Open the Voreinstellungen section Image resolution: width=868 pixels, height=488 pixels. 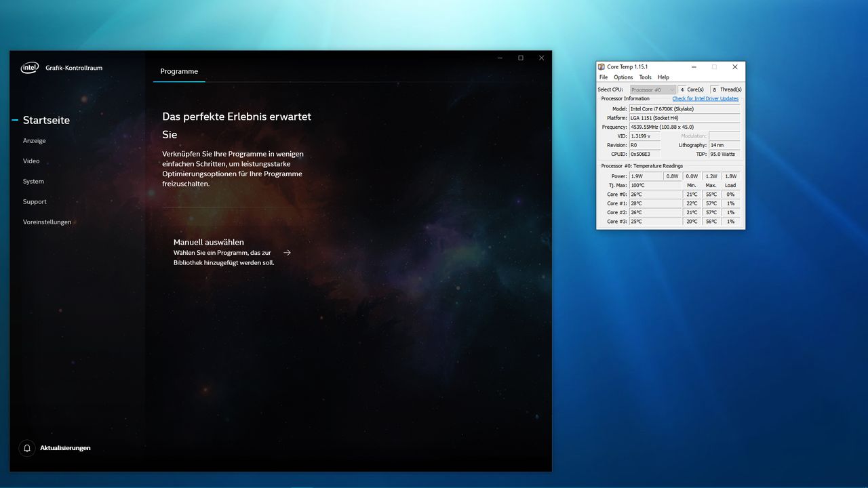(x=47, y=222)
